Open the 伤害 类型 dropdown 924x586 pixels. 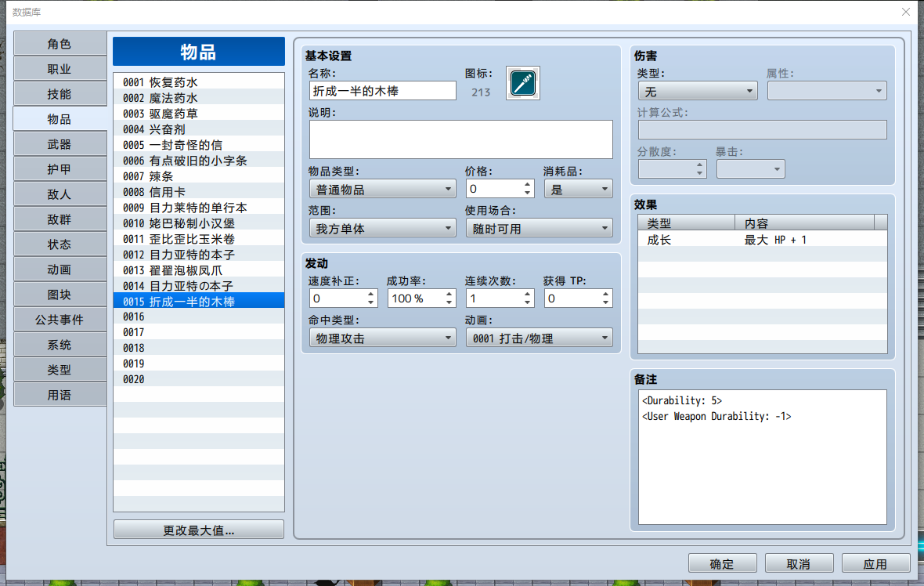point(698,92)
